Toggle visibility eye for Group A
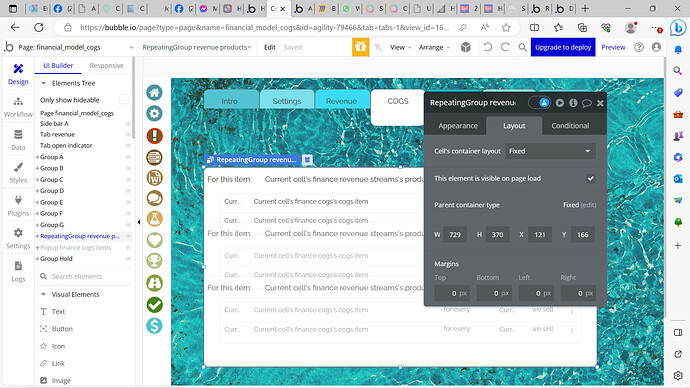 coord(128,157)
